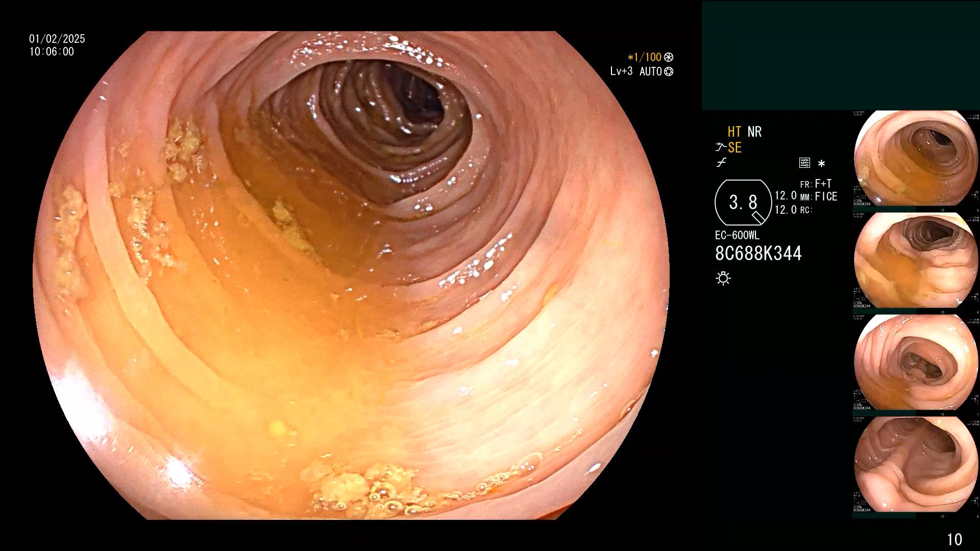Viewport: 980px width, 551px height.
Task: Click the yellow "SE" indicator
Action: (734, 147)
